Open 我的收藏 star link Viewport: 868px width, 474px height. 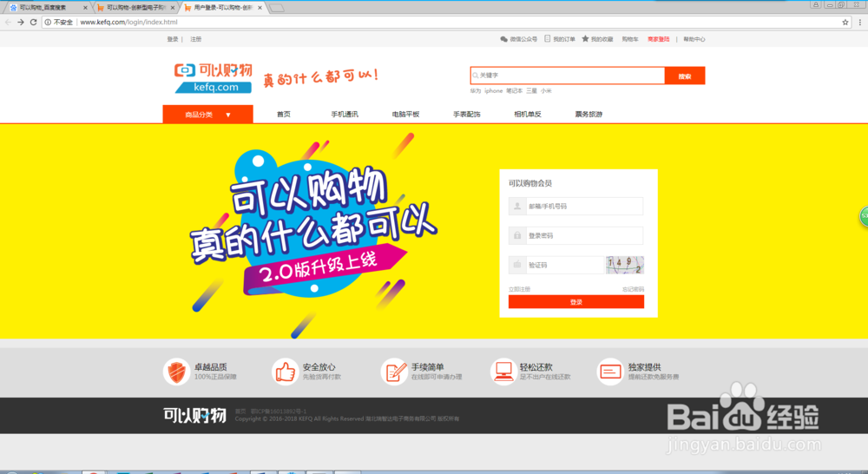tap(597, 39)
